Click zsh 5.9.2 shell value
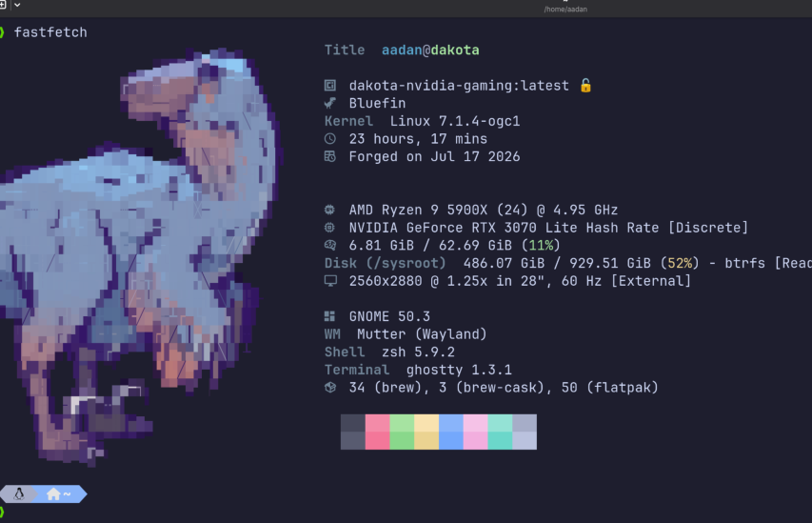The width and height of the screenshot is (812, 523). pos(419,352)
